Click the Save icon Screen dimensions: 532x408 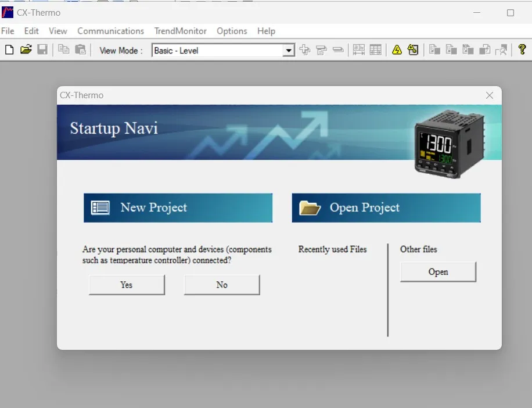point(41,49)
